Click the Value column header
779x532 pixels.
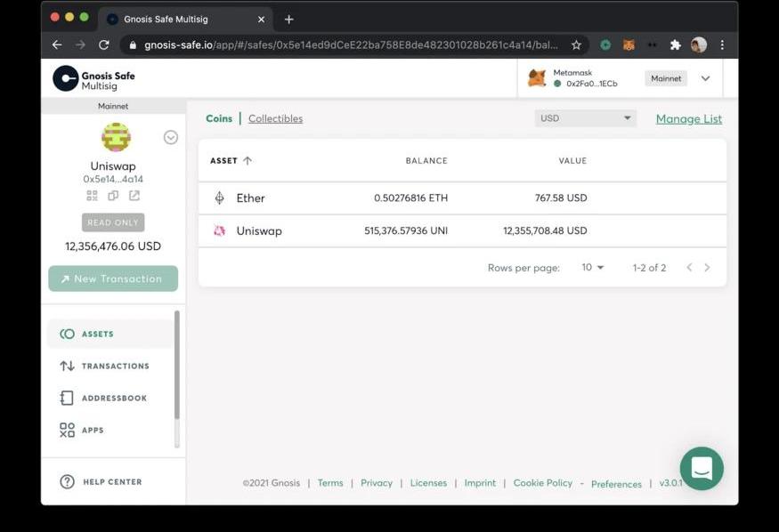pos(572,161)
